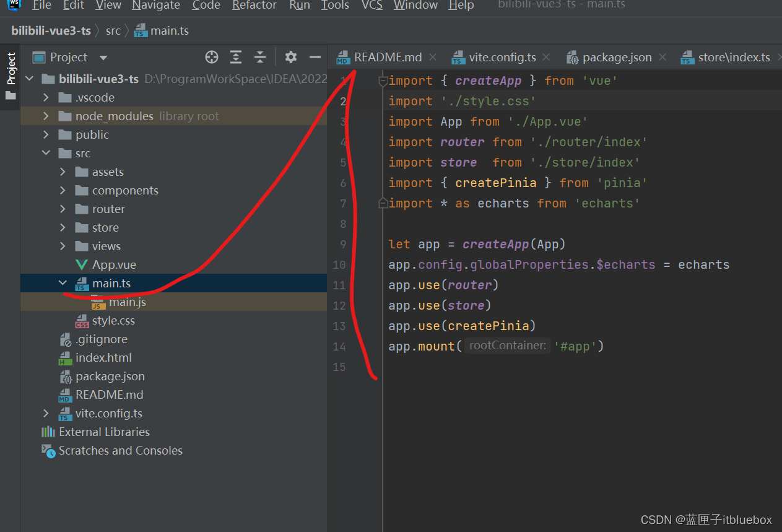Screen dimensions: 782x532
Task: Click line number 9 in the gutter
Action: pos(342,245)
